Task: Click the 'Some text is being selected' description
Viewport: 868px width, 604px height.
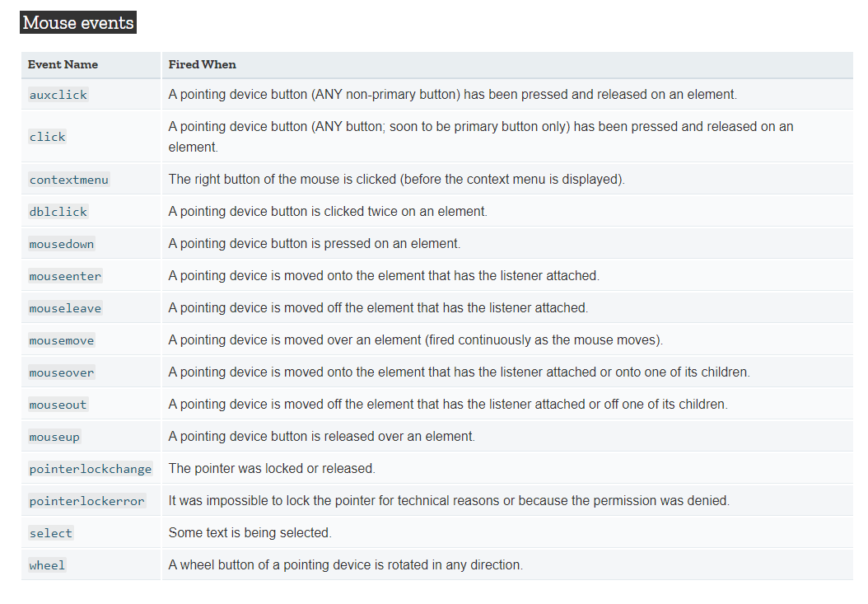Action: point(250,532)
